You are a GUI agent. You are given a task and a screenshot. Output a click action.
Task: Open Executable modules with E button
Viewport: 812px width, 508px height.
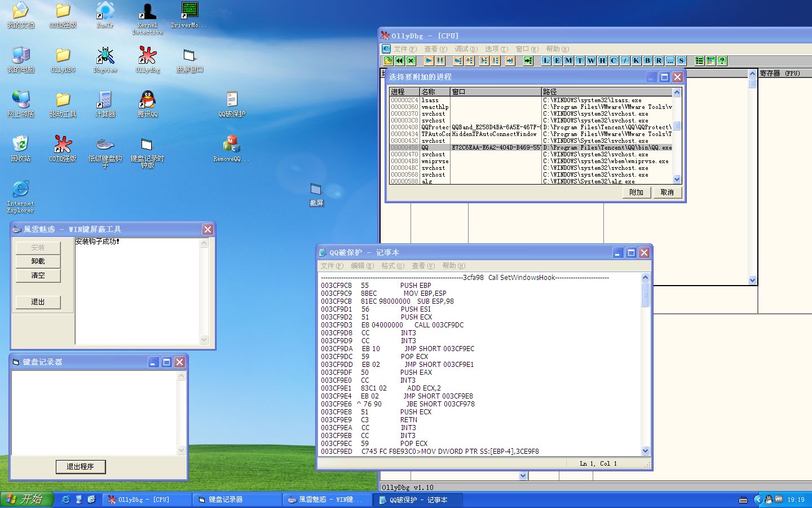(x=557, y=60)
